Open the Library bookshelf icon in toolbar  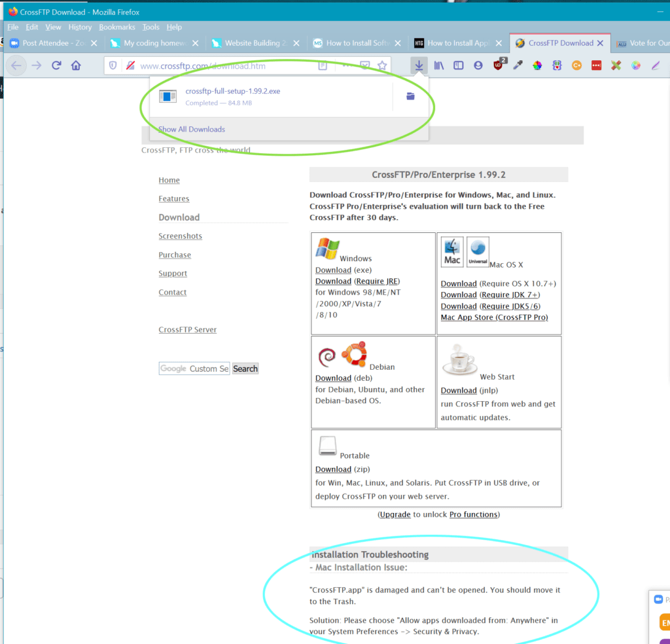(x=439, y=65)
